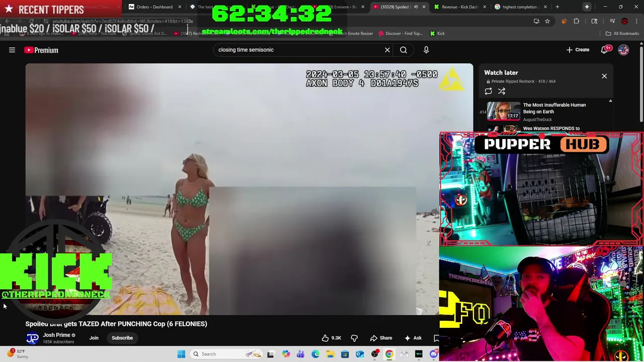644x362 pixels.
Task: Open Josh Prime channel avatar
Action: 32,338
